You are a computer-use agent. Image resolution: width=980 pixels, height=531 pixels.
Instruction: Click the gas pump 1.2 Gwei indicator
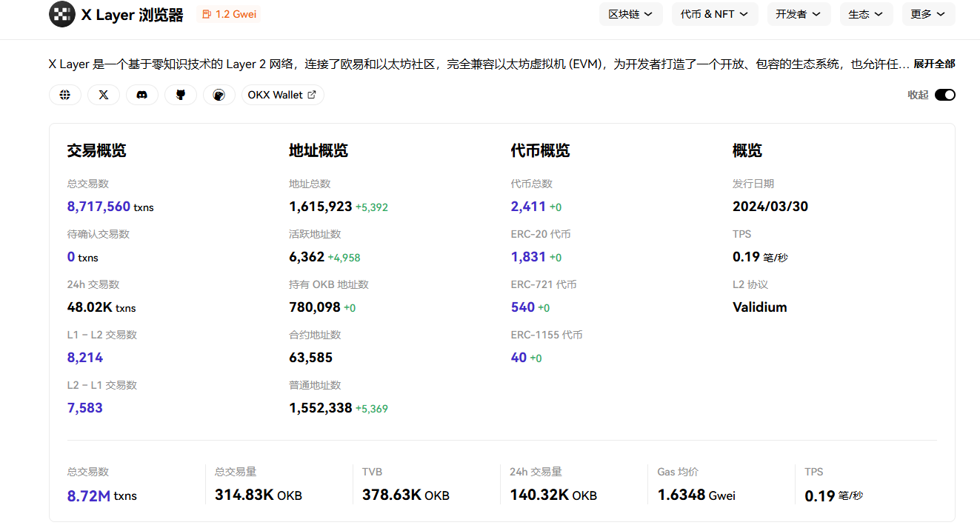click(228, 14)
